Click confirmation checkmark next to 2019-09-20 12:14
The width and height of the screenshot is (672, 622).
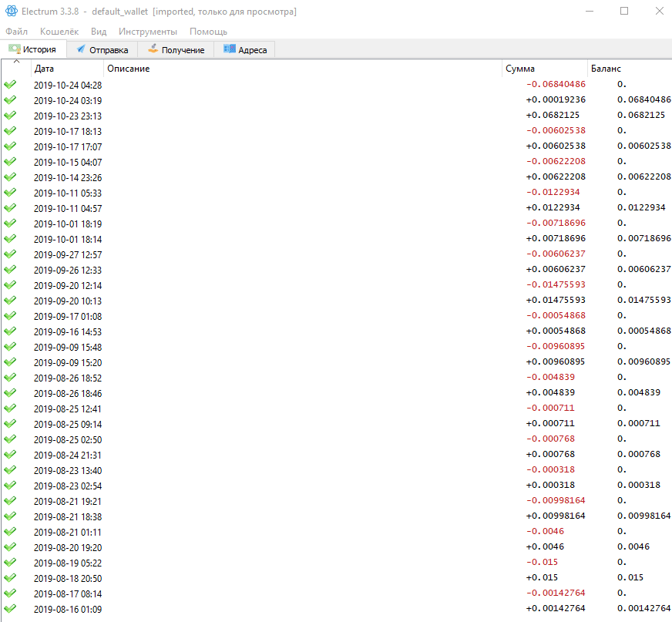(11, 285)
